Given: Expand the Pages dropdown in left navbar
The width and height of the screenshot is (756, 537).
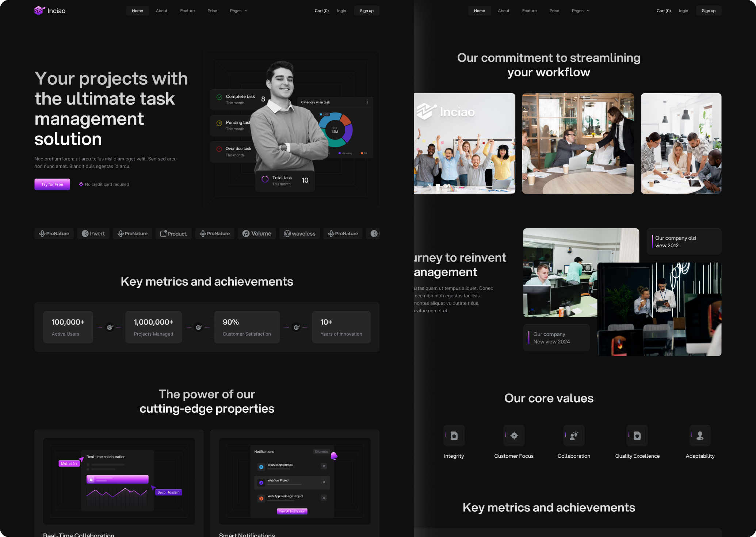Looking at the screenshot, I should pyautogui.click(x=239, y=11).
